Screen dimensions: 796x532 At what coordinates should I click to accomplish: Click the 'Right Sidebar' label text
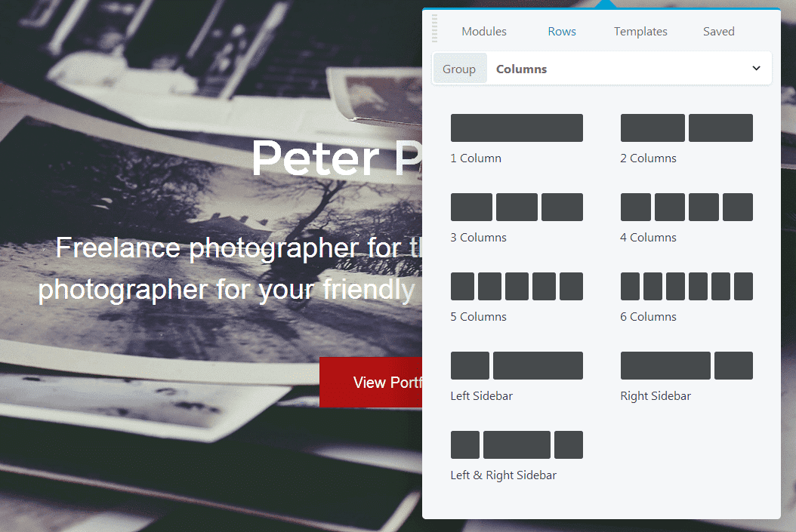(656, 396)
